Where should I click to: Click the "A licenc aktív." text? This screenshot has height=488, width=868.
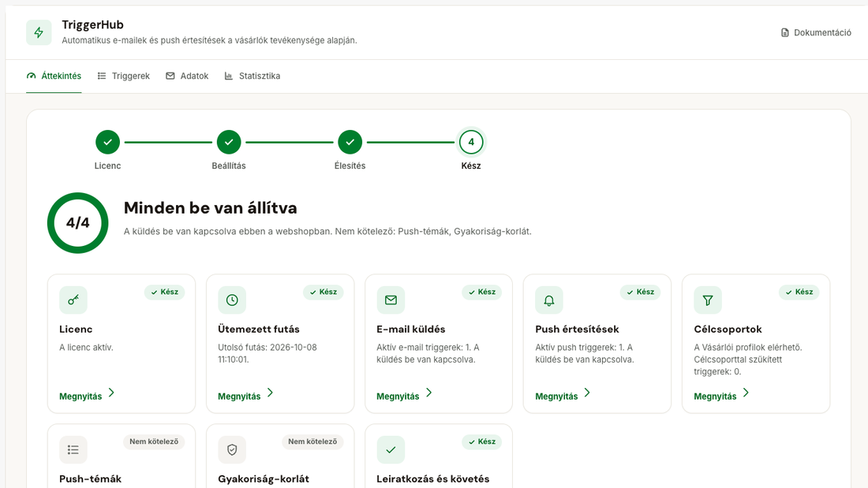tap(86, 348)
